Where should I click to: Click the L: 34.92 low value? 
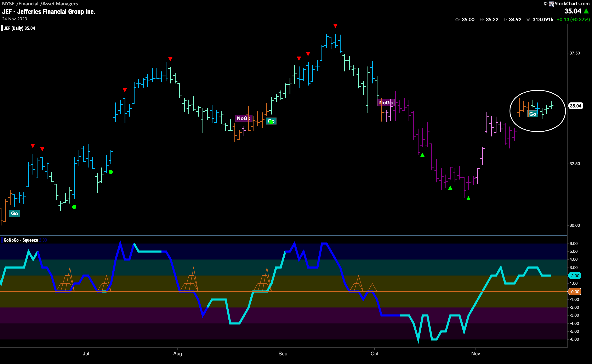(512, 20)
